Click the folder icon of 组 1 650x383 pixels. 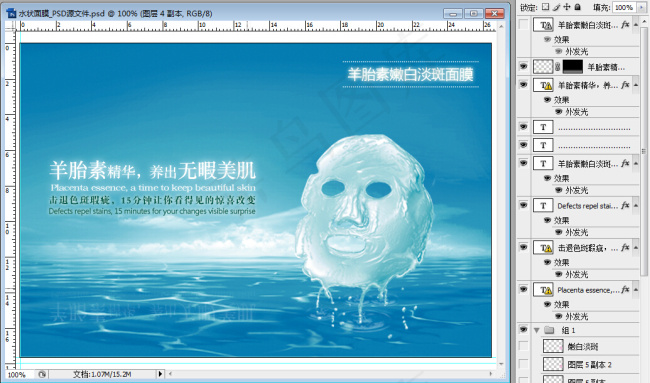[549, 330]
